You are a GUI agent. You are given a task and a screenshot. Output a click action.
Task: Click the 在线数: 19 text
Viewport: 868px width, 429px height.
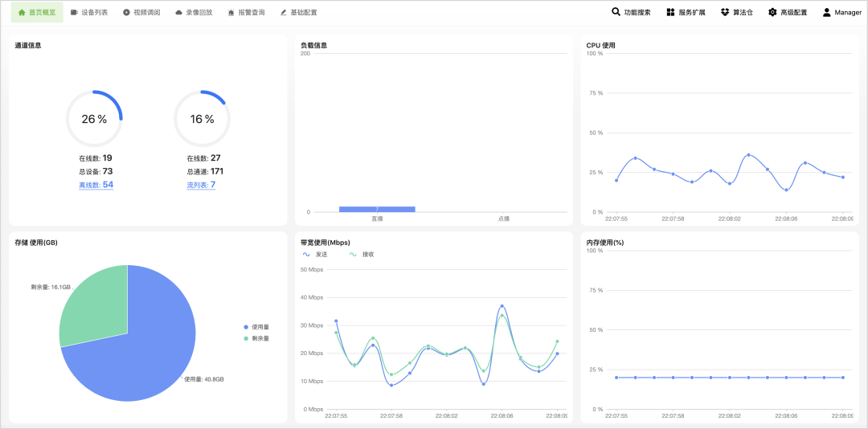[95, 157]
